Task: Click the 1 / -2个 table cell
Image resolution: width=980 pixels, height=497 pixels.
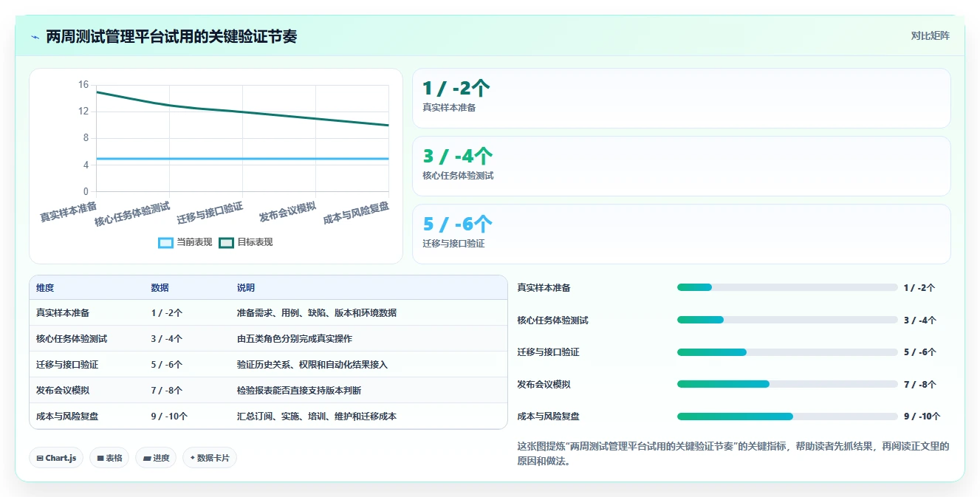Action: click(x=188, y=312)
